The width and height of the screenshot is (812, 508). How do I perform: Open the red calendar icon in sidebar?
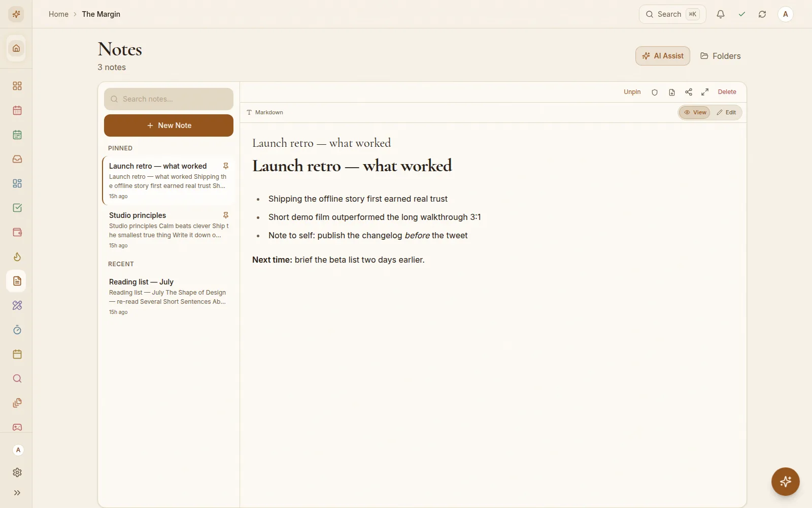coord(17,110)
